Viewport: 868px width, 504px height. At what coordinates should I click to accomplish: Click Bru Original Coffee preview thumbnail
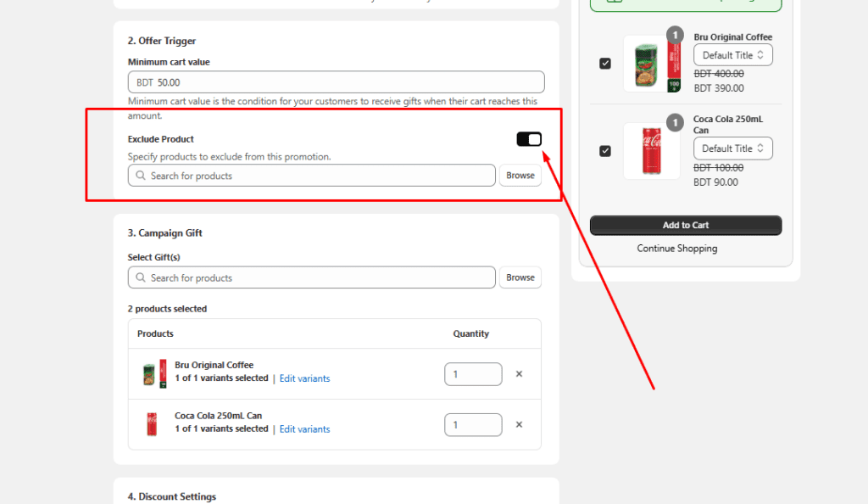point(652,64)
